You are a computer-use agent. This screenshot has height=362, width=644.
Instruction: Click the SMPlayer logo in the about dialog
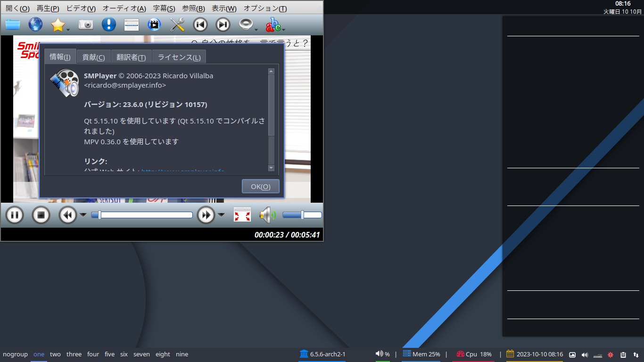pos(65,82)
